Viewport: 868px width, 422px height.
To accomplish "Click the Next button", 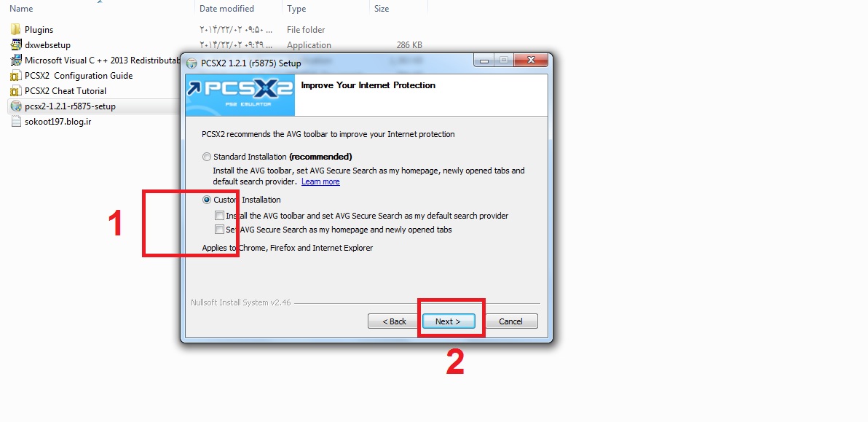I will pyautogui.click(x=449, y=321).
